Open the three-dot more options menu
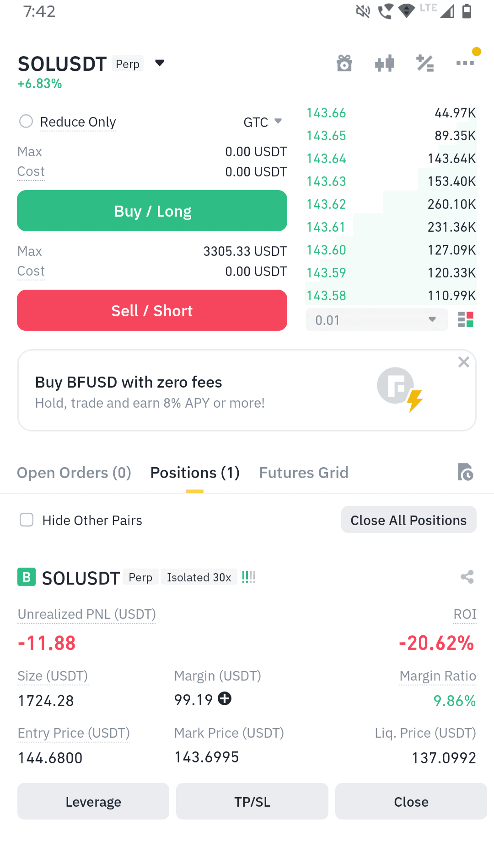 point(465,63)
